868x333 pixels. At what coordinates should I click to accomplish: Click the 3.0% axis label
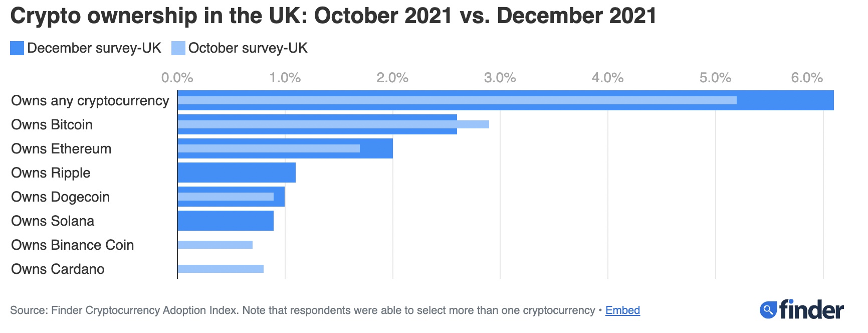[x=500, y=78]
